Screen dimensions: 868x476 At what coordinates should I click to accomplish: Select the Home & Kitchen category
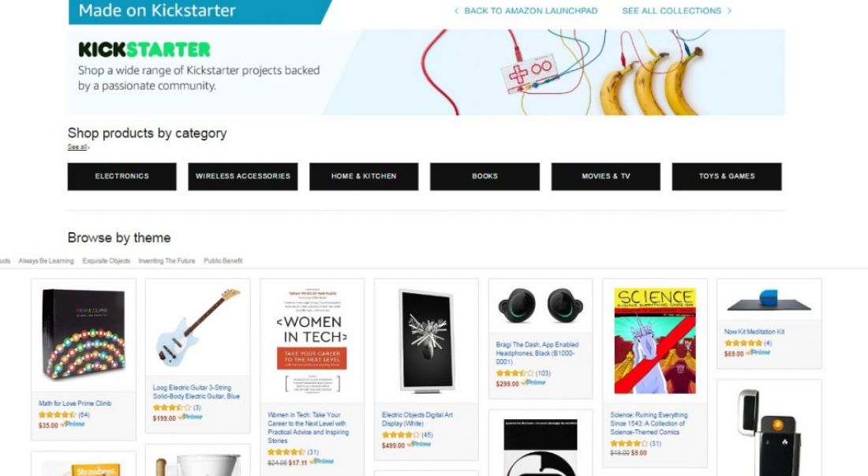tap(364, 177)
